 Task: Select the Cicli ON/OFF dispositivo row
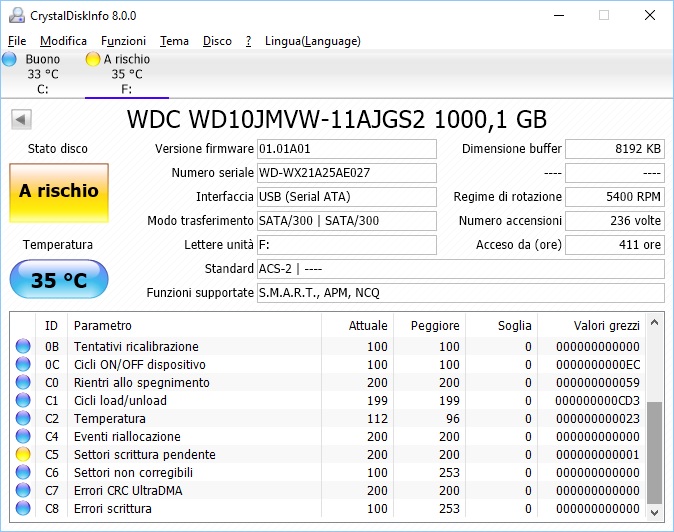click(328, 364)
